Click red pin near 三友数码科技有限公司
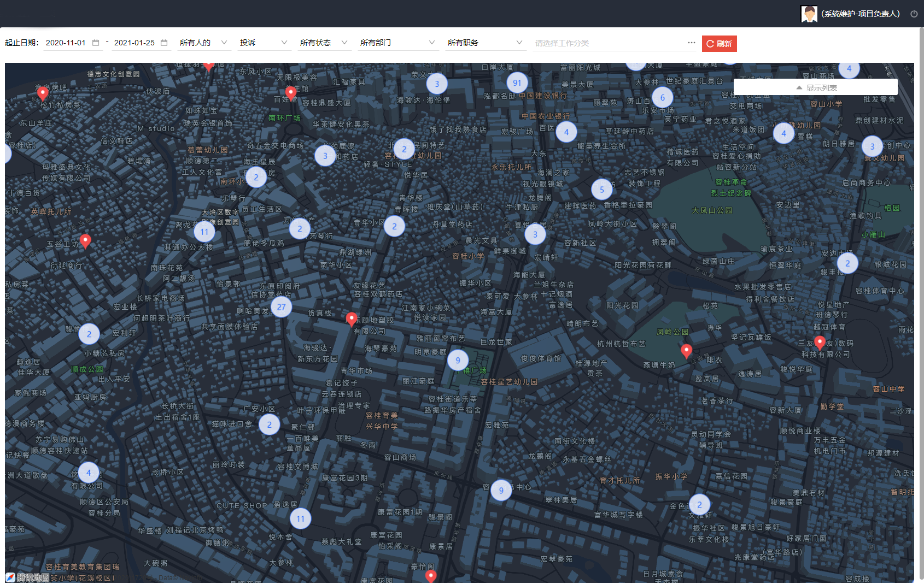The image size is (924, 584). [820, 343]
